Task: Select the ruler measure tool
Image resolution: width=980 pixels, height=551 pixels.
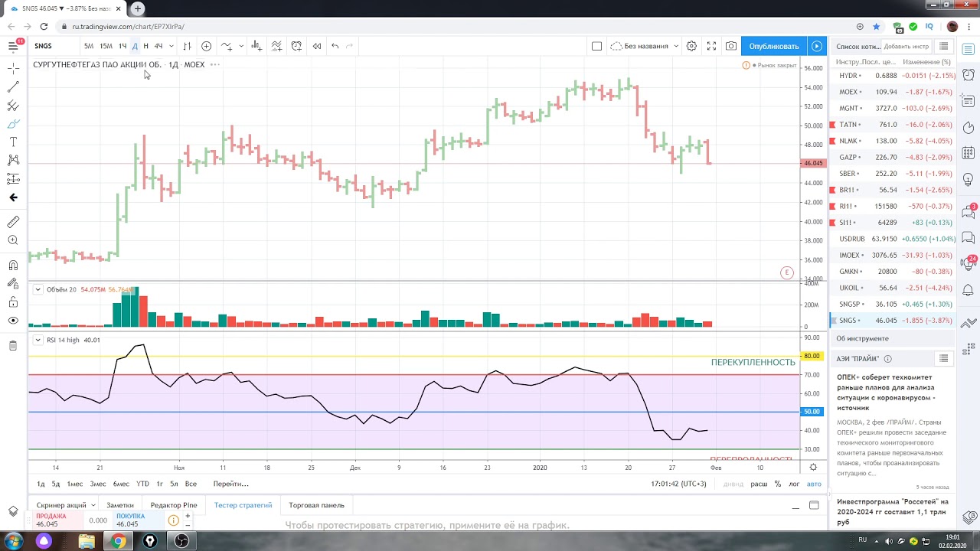Action: click(13, 222)
